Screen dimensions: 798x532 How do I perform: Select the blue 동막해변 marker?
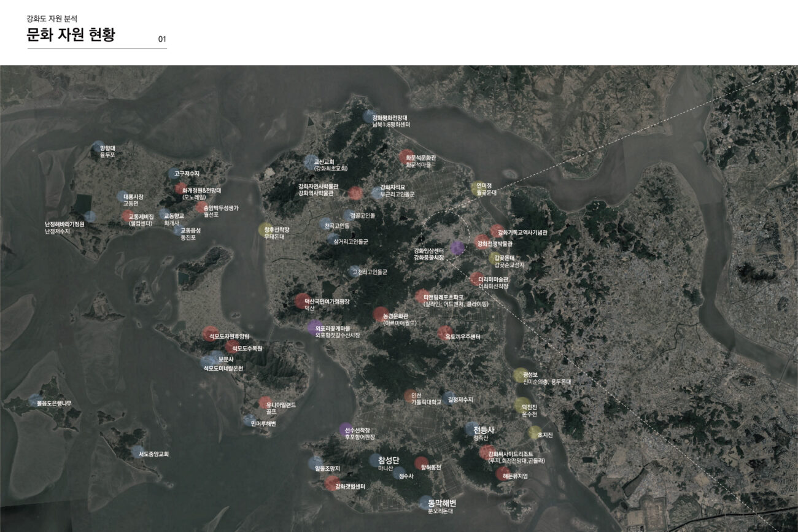pos(425,503)
